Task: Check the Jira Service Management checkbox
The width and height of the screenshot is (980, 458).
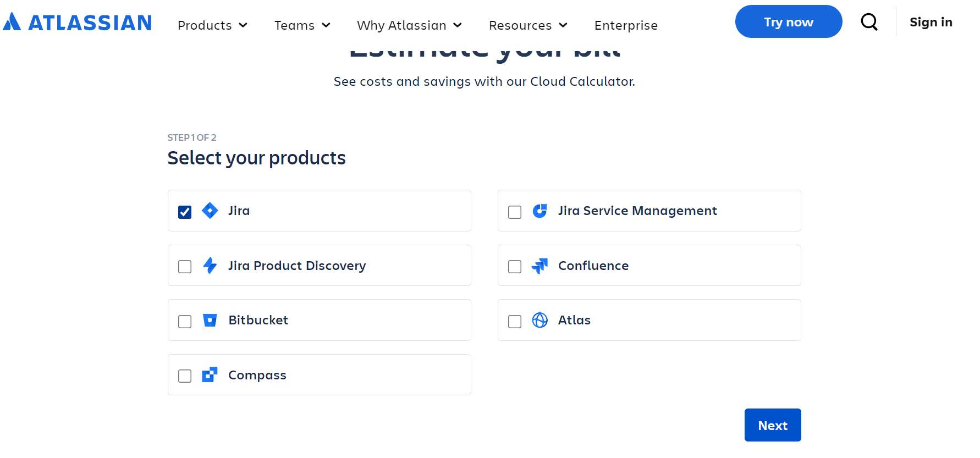Action: pyautogui.click(x=515, y=212)
